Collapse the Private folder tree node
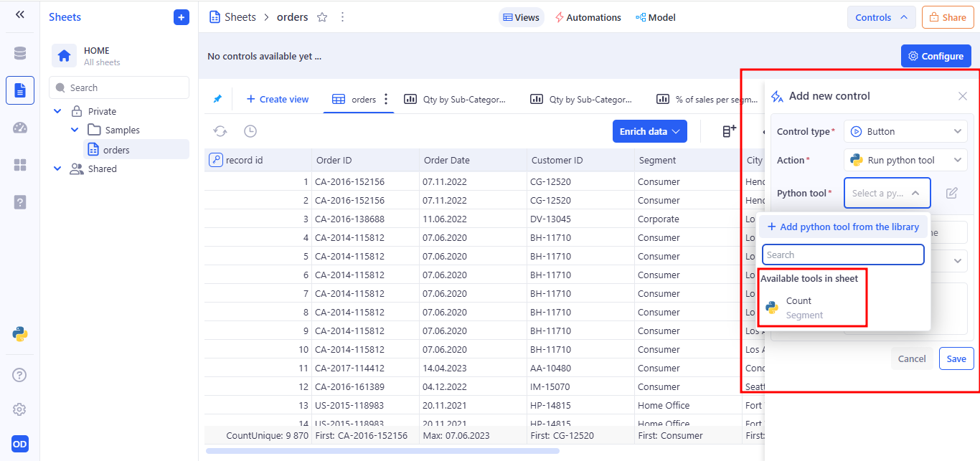The width and height of the screenshot is (980, 461). pos(58,111)
